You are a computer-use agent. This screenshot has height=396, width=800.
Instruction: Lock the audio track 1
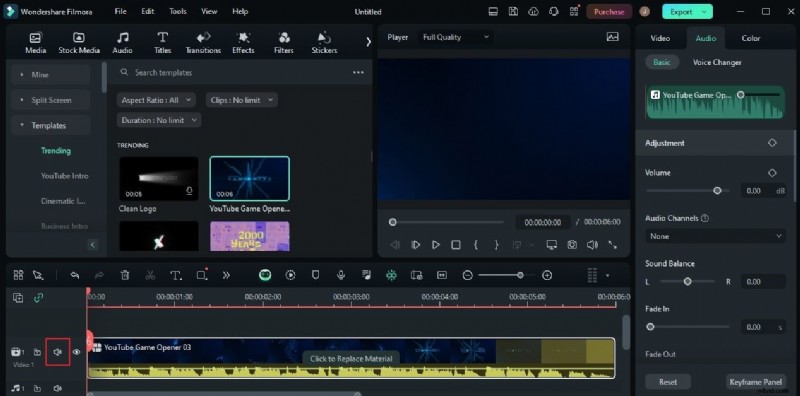click(x=37, y=388)
